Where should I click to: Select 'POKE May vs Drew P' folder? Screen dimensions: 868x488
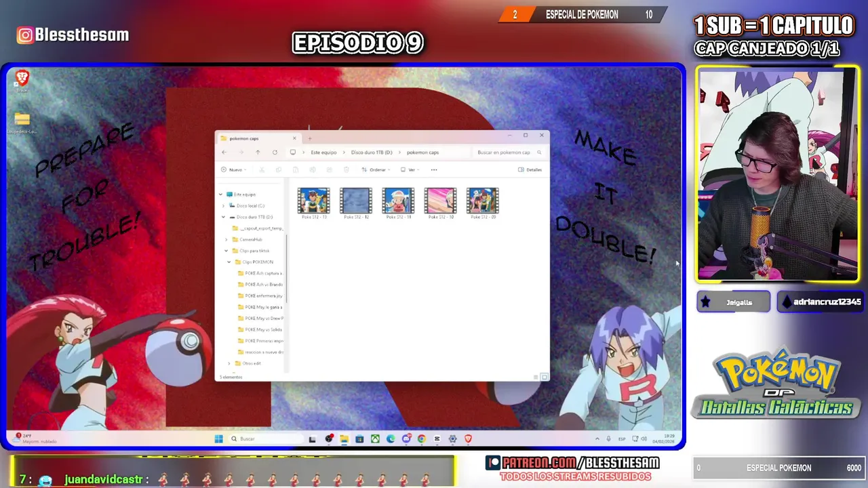[x=260, y=319]
